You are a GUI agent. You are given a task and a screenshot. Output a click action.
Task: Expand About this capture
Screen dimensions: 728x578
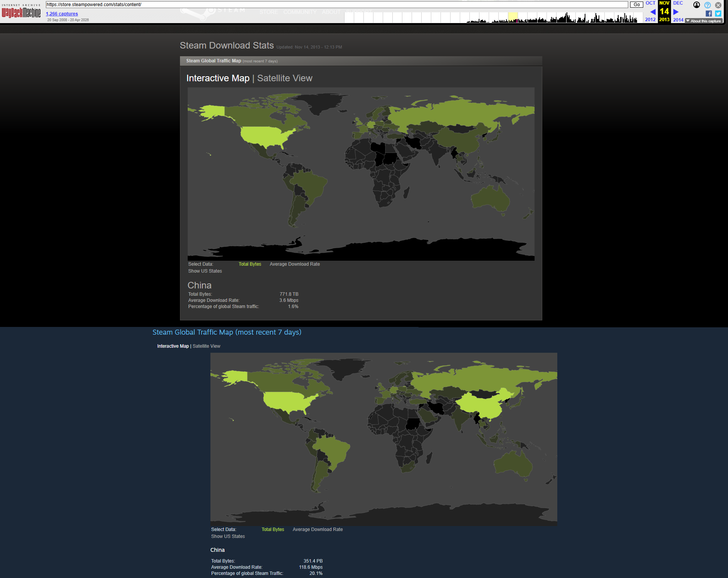[x=703, y=21]
